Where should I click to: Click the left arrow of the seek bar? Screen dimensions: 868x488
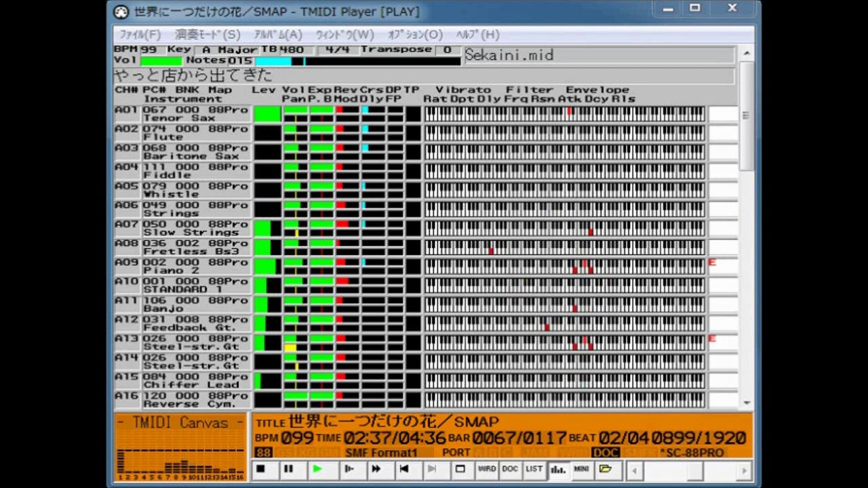(634, 470)
